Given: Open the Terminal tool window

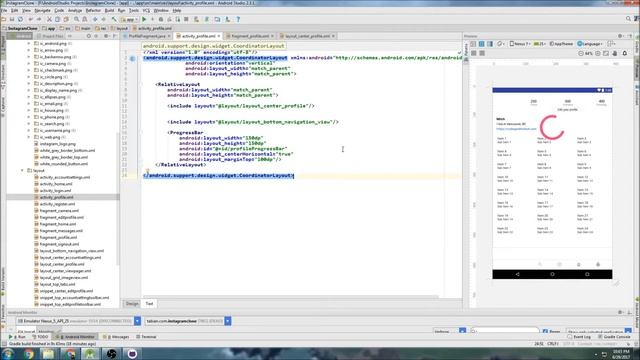Looking at the screenshot, I should point(146,337).
